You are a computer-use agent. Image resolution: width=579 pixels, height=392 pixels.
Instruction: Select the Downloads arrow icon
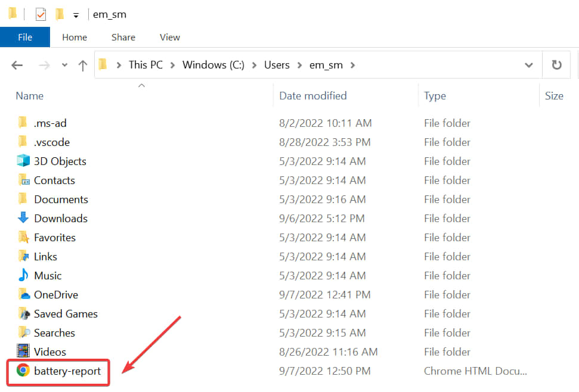[x=23, y=217]
